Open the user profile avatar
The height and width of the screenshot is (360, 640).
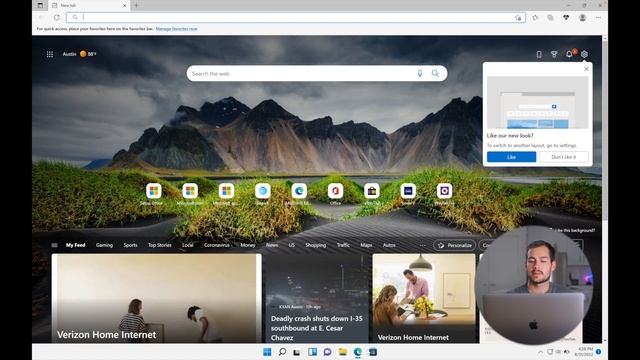point(582,18)
